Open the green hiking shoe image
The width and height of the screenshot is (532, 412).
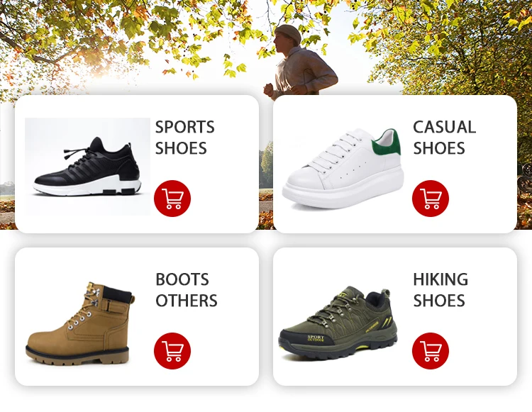tap(338, 323)
